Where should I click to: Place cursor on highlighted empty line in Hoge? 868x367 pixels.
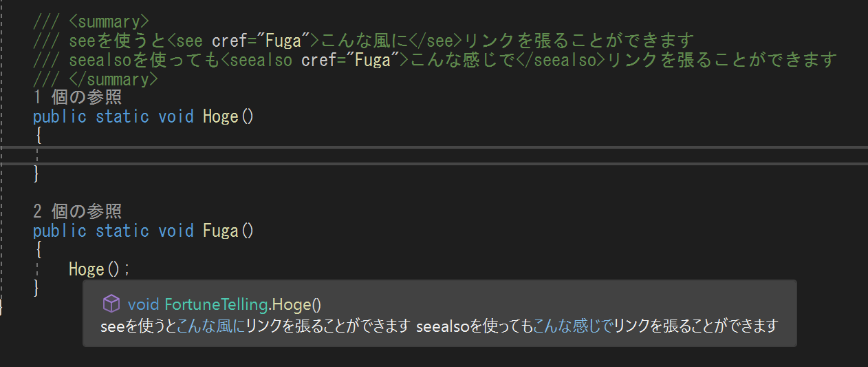click(x=275, y=155)
